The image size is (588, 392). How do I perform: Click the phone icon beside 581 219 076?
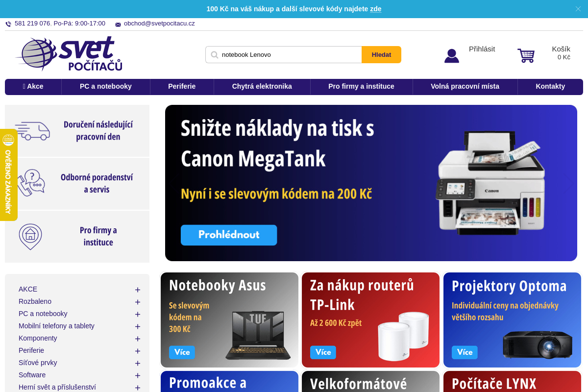point(8,24)
